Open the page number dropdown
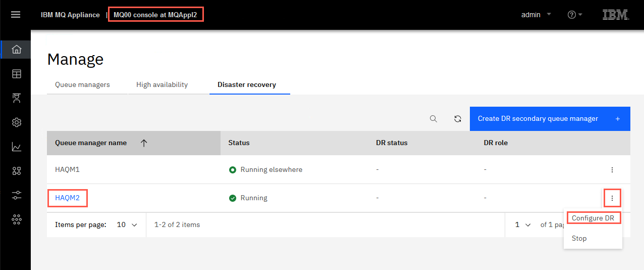The image size is (644, 270). click(522, 224)
